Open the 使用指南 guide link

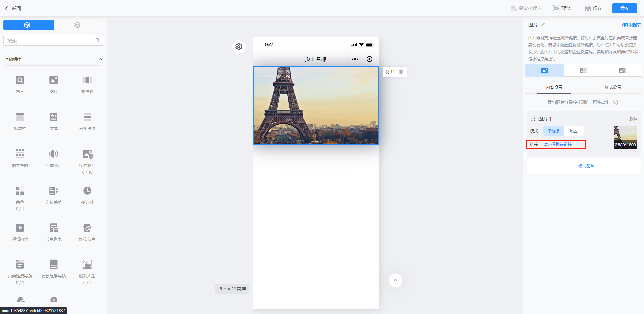pos(631,25)
